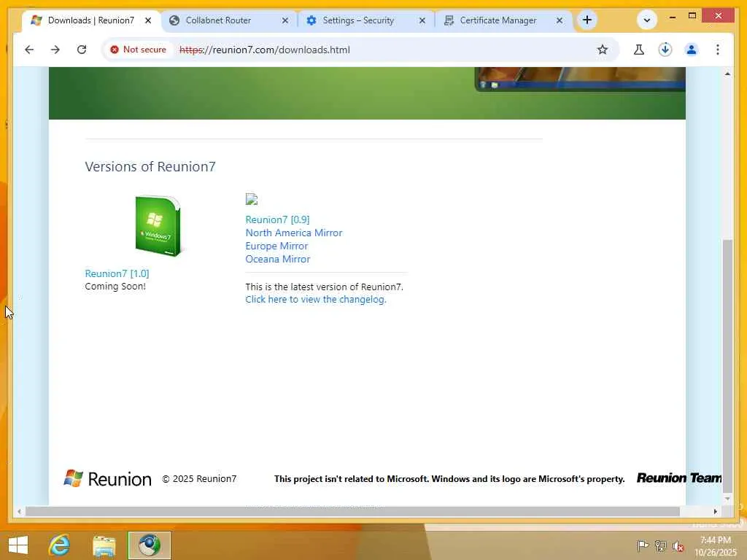Switch to the Downloads | Reunion7 tab
Image resolution: width=747 pixels, height=560 pixels.
[x=90, y=20]
